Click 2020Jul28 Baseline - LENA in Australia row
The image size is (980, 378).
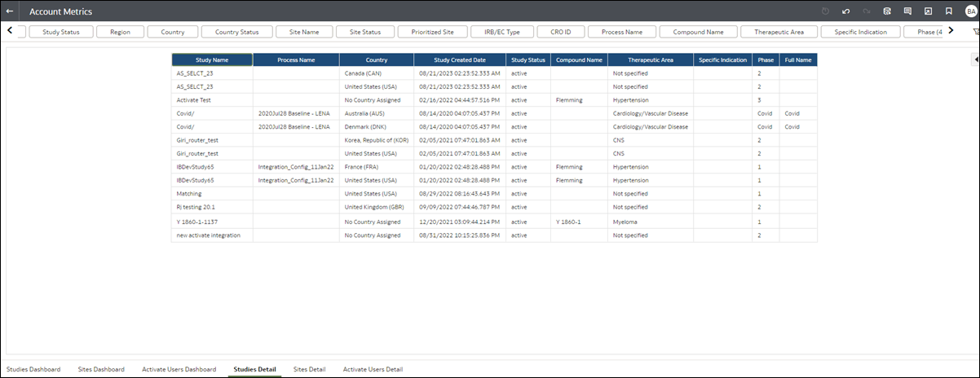[x=296, y=113]
